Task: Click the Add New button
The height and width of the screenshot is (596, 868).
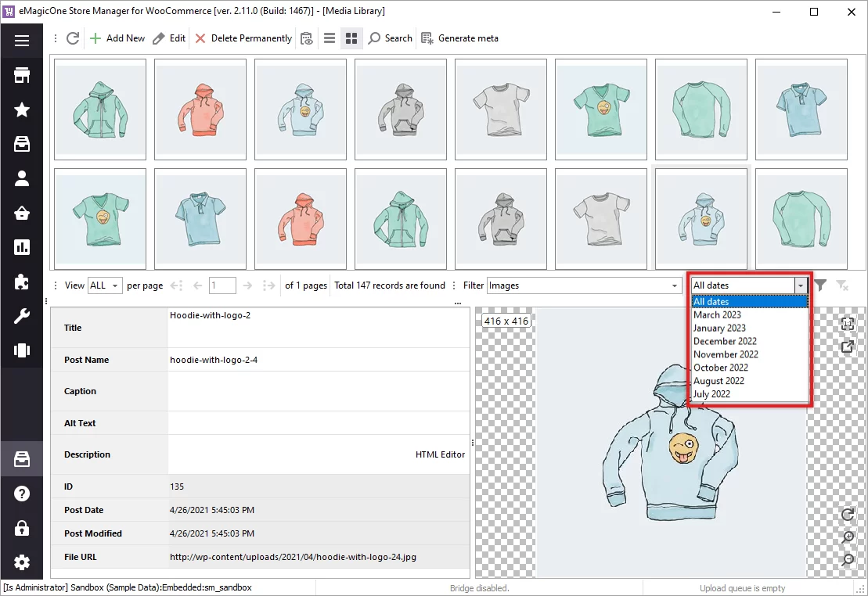Action: (x=117, y=38)
